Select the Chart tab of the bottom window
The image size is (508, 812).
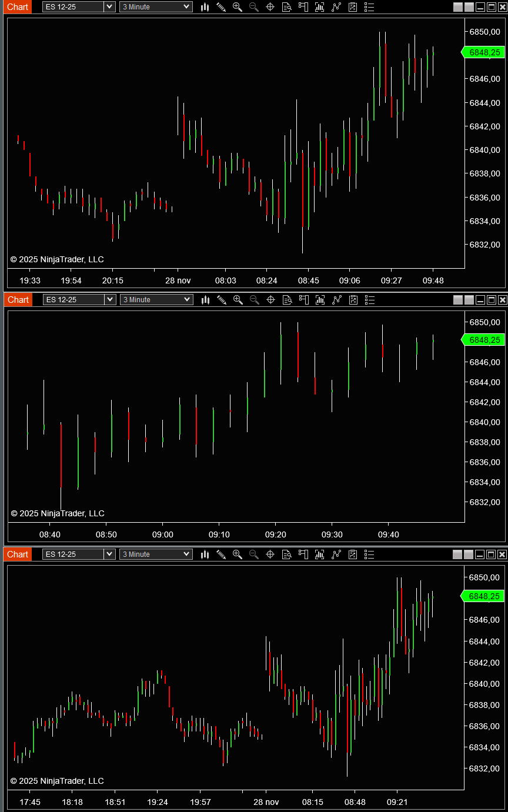tap(18, 554)
